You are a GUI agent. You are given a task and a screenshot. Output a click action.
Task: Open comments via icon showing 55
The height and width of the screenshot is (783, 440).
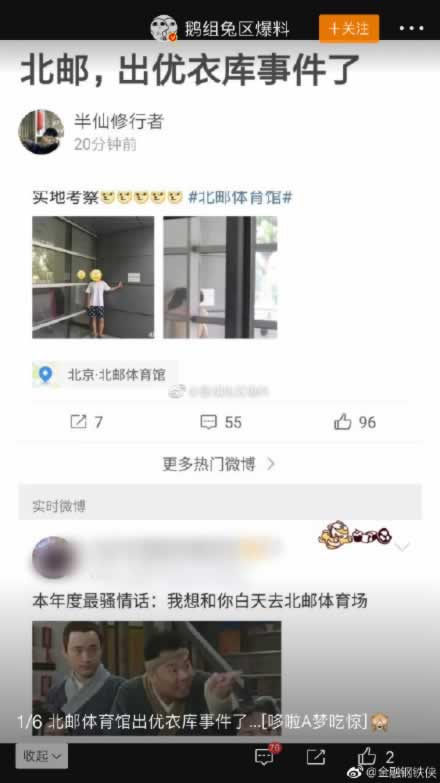[208, 422]
